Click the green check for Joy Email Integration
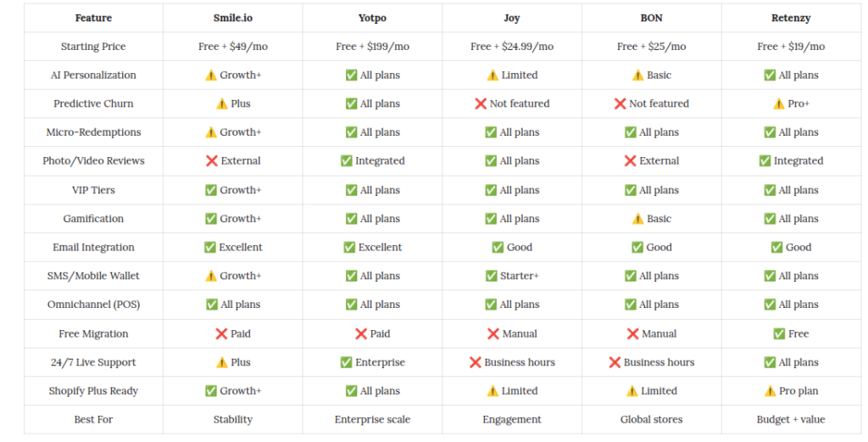This screenshot has width=868, height=442. coord(498,247)
